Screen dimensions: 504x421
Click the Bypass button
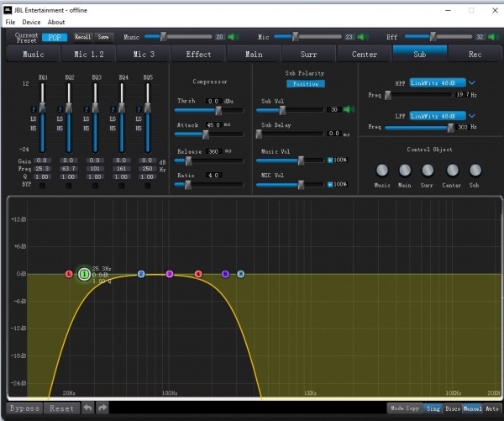point(24,408)
